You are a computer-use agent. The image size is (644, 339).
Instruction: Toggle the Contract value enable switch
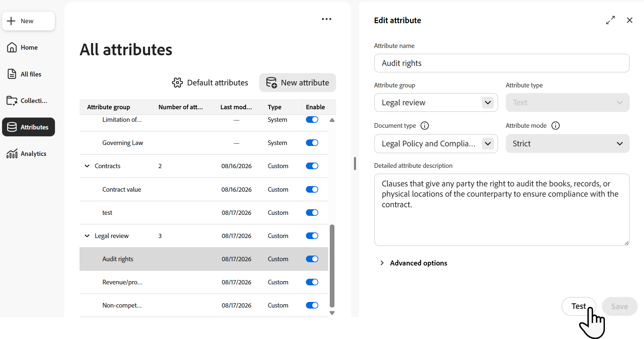pos(312,189)
